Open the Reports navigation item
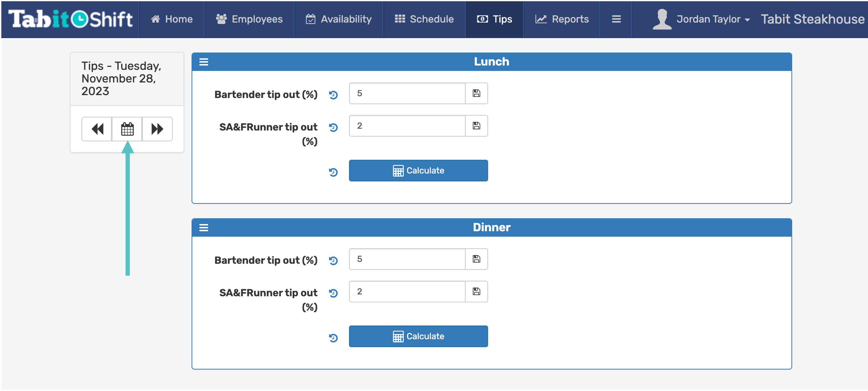The width and height of the screenshot is (868, 391). (x=562, y=19)
